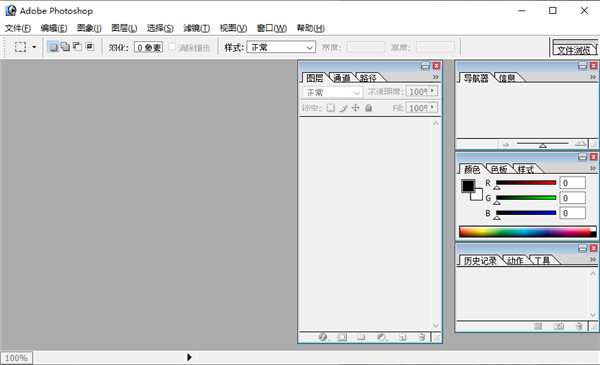Image resolution: width=600 pixels, height=365 pixels.
Task: Switch to the History (历史记录) tab
Action: [x=480, y=261]
